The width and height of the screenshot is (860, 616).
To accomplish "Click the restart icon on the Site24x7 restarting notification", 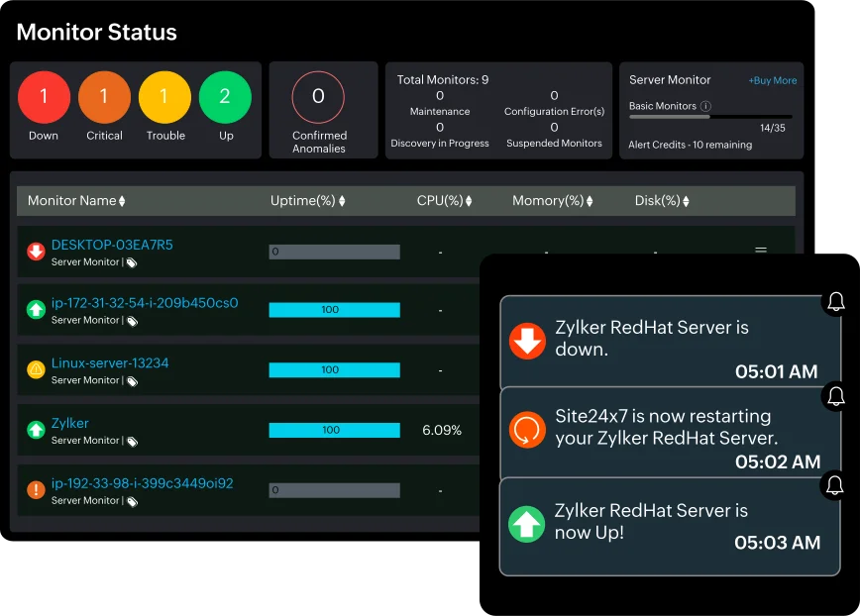I will tap(528, 430).
